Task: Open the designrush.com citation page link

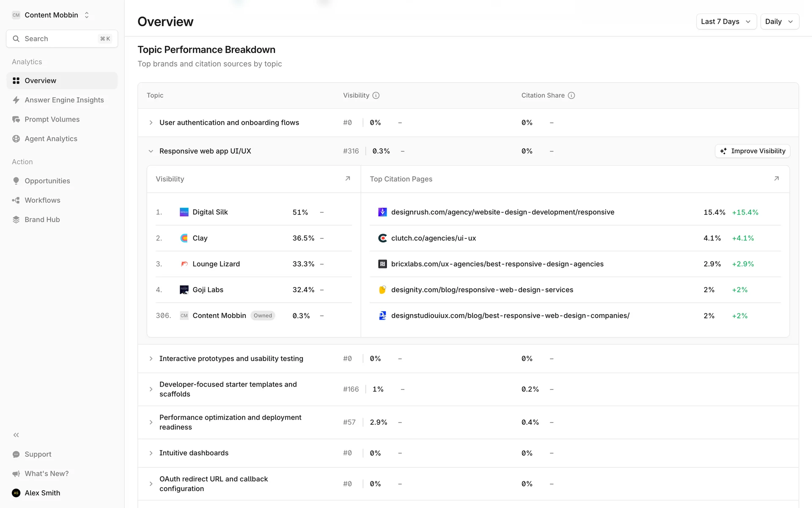Action: pyautogui.click(x=502, y=212)
